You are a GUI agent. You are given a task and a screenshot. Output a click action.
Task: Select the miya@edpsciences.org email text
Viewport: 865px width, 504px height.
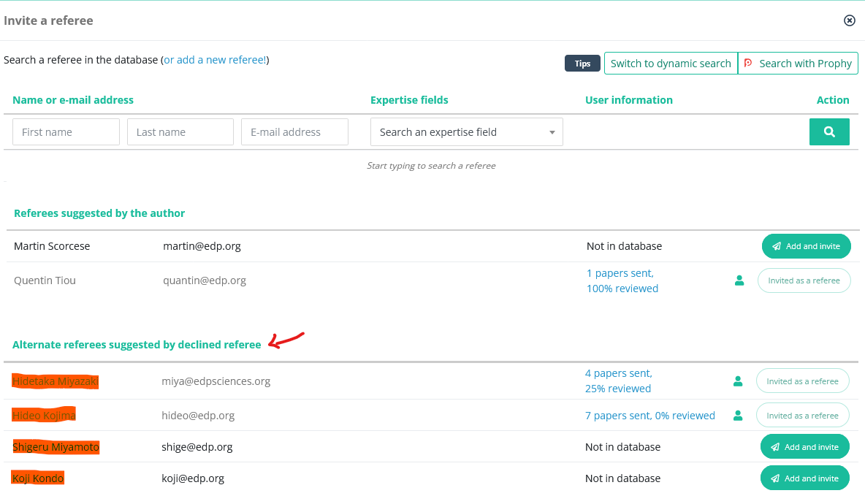(x=216, y=381)
